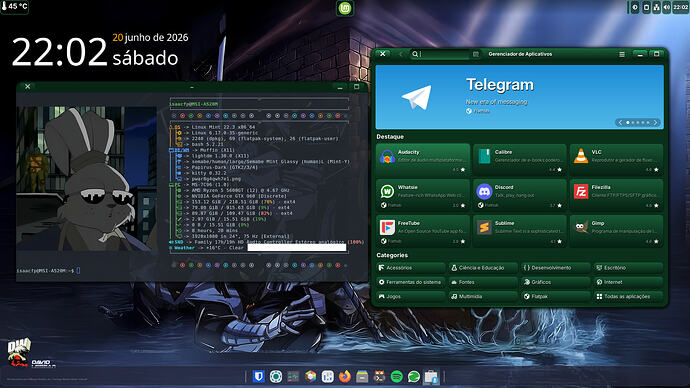Launch Firefox from the dock

point(345,377)
